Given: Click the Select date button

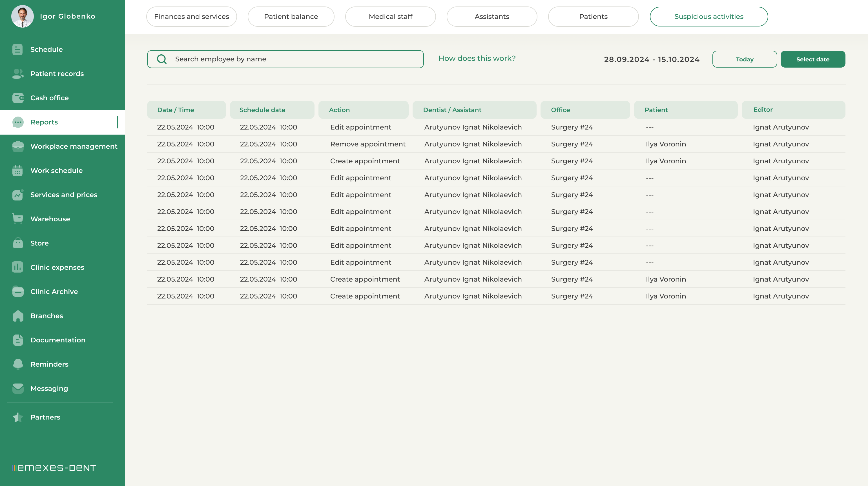Looking at the screenshot, I should [812, 59].
